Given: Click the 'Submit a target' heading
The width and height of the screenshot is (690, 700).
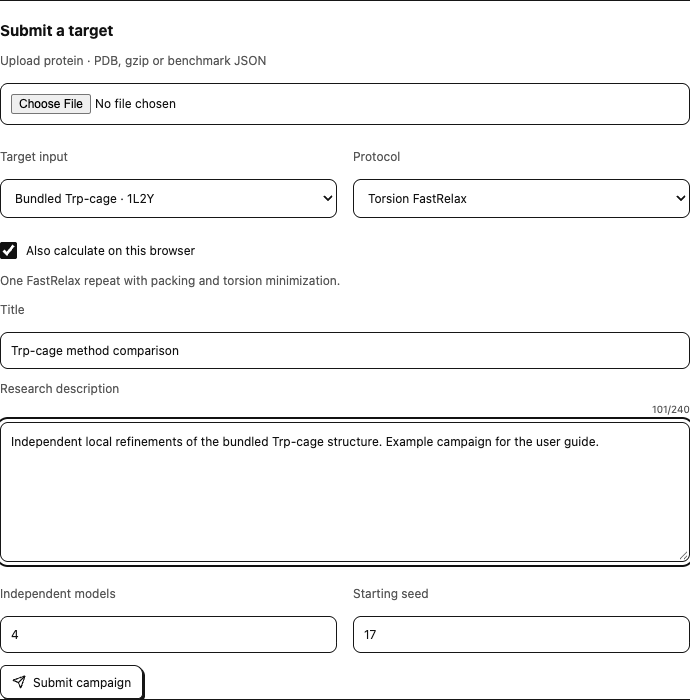Looking at the screenshot, I should (57, 31).
